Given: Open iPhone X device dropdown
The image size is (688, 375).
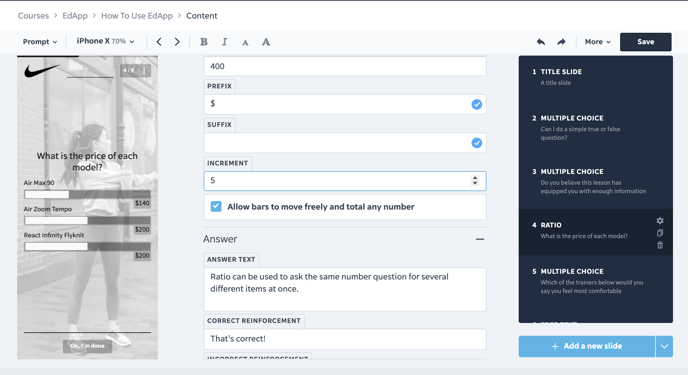Looking at the screenshot, I should (105, 41).
